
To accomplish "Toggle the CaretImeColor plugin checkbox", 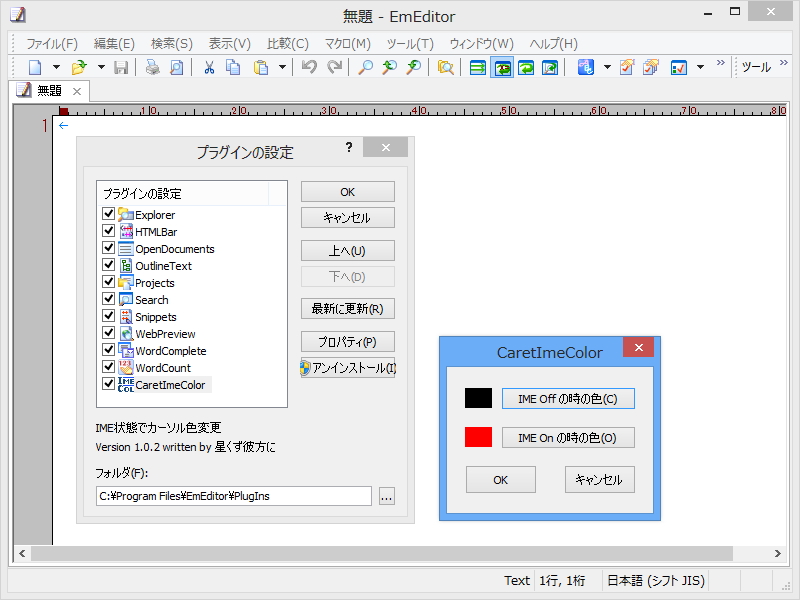I will (x=108, y=383).
